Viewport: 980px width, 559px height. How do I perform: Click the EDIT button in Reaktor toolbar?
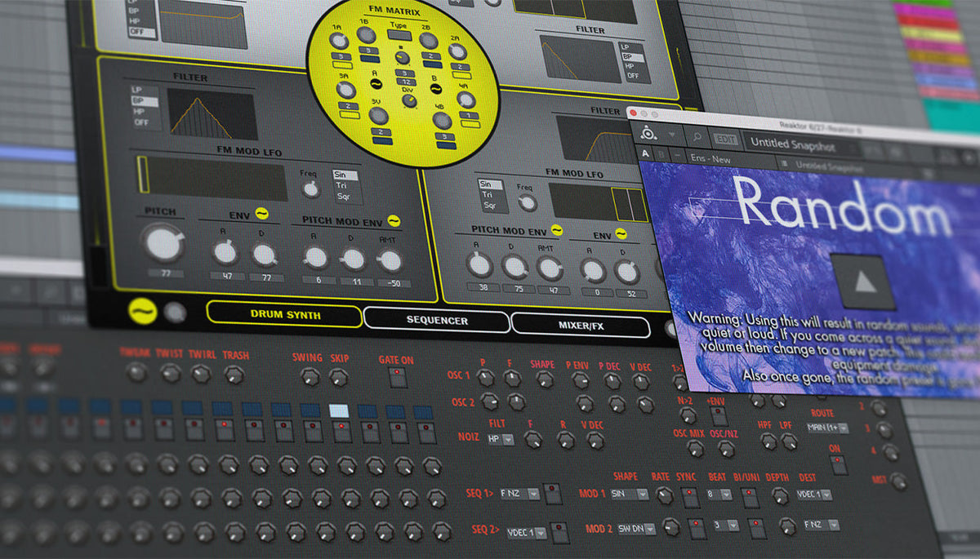724,140
